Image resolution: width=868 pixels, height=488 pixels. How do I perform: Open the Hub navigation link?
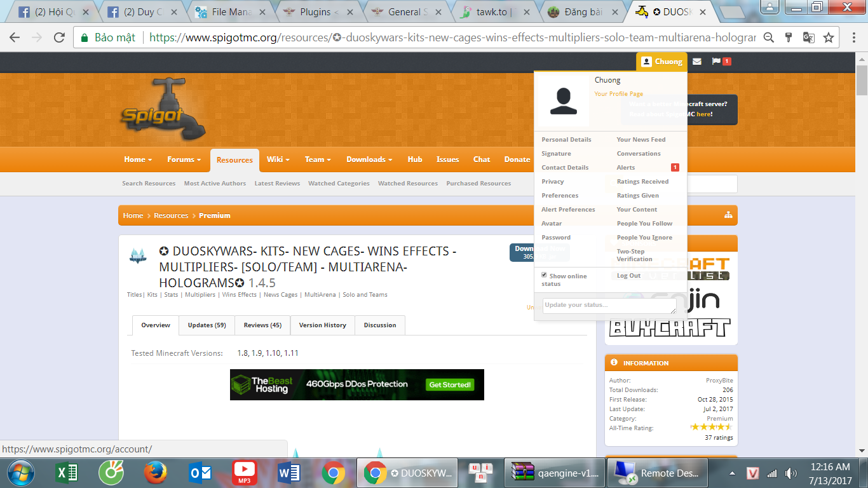(x=415, y=159)
